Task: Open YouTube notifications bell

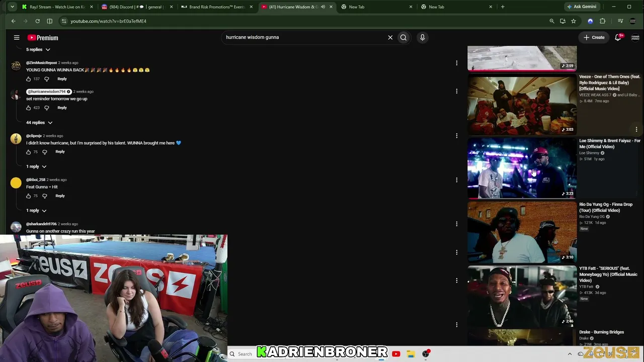Action: pyautogui.click(x=618, y=37)
